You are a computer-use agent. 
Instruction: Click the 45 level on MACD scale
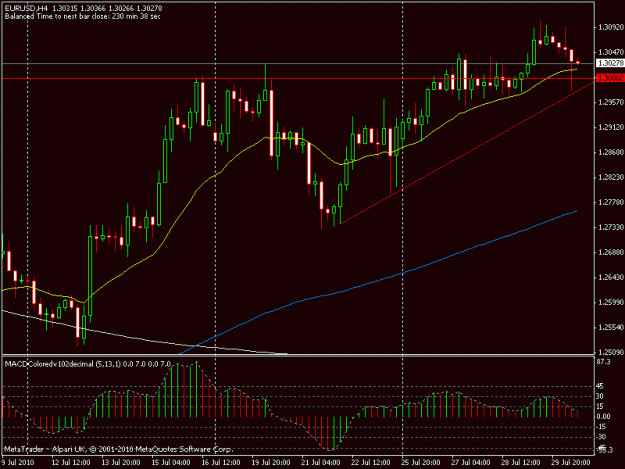[600, 386]
